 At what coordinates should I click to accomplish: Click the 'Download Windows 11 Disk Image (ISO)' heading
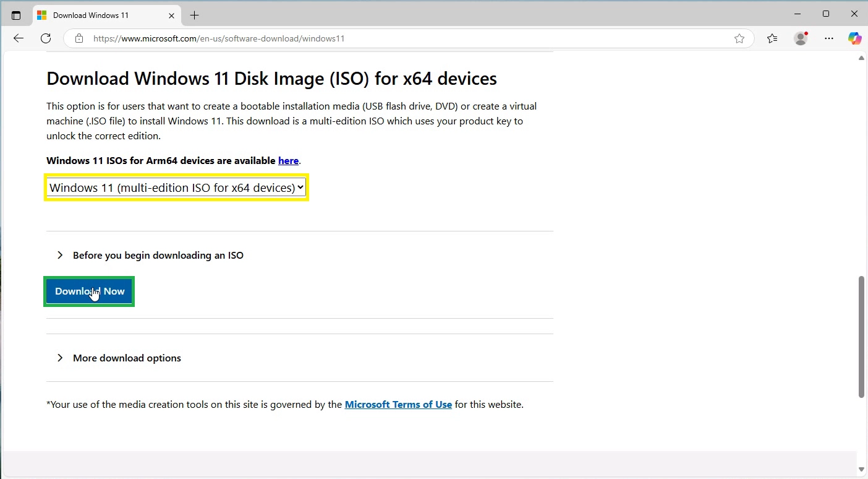pos(271,79)
